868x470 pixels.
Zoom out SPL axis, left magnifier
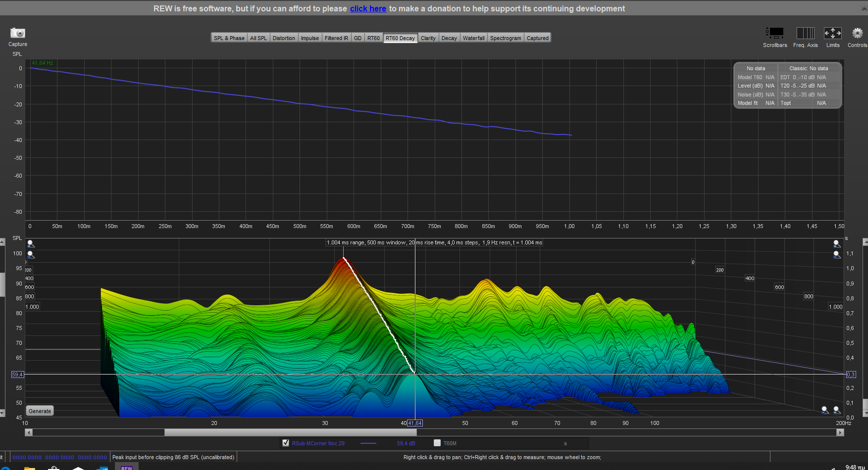tap(31, 255)
